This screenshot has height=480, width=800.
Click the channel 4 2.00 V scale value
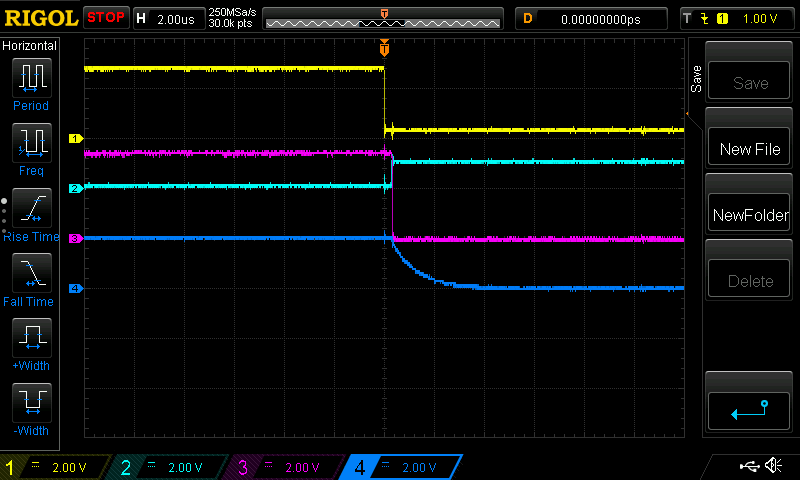click(419, 467)
